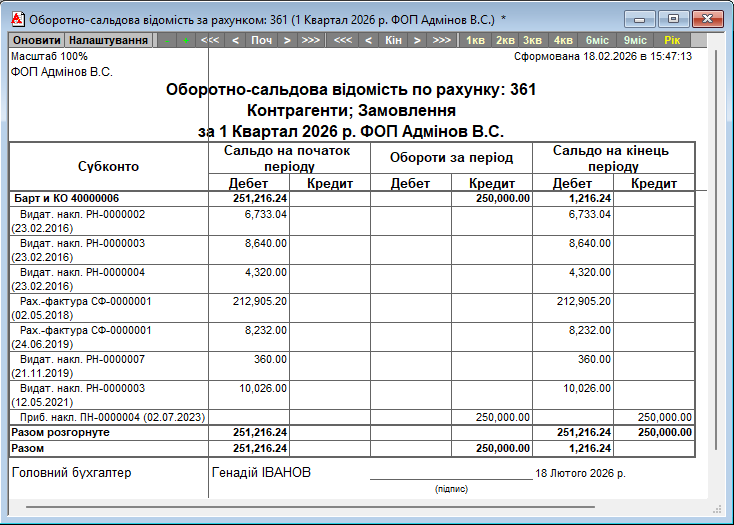This screenshot has width=734, height=525.
Task: Click triple-right arrow just after Поч group
Action: tap(311, 40)
